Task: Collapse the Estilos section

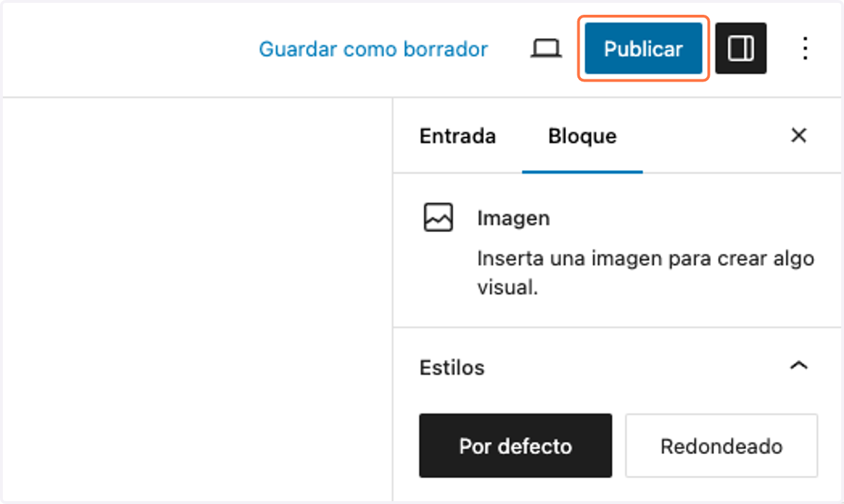Action: coord(798,366)
